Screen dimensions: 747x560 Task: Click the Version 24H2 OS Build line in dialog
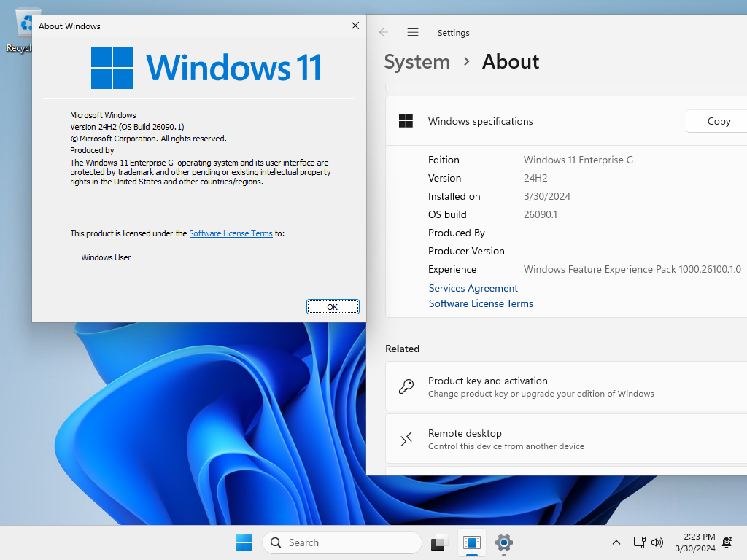coord(127,127)
